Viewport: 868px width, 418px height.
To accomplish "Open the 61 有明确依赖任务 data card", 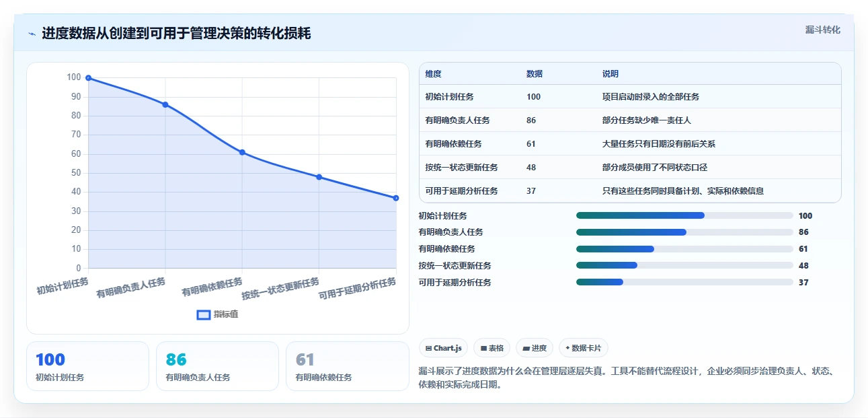I will point(347,366).
